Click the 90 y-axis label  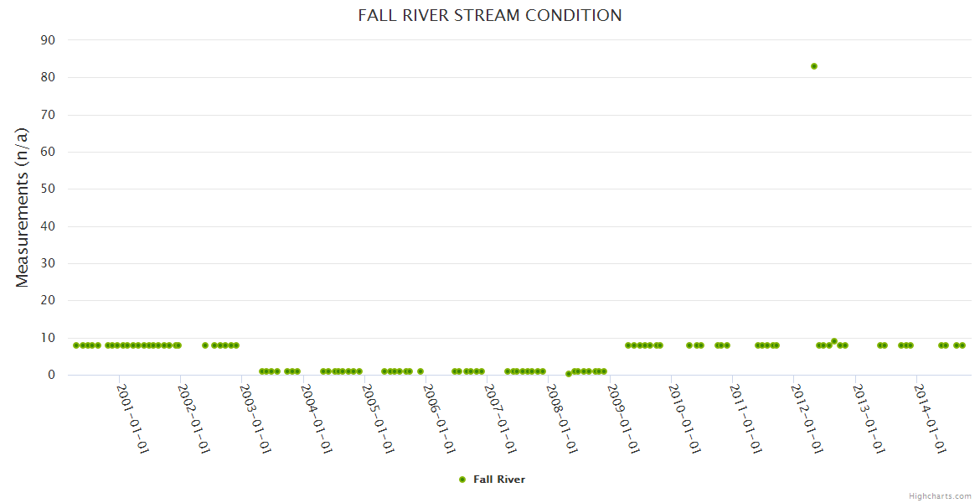[x=48, y=40]
